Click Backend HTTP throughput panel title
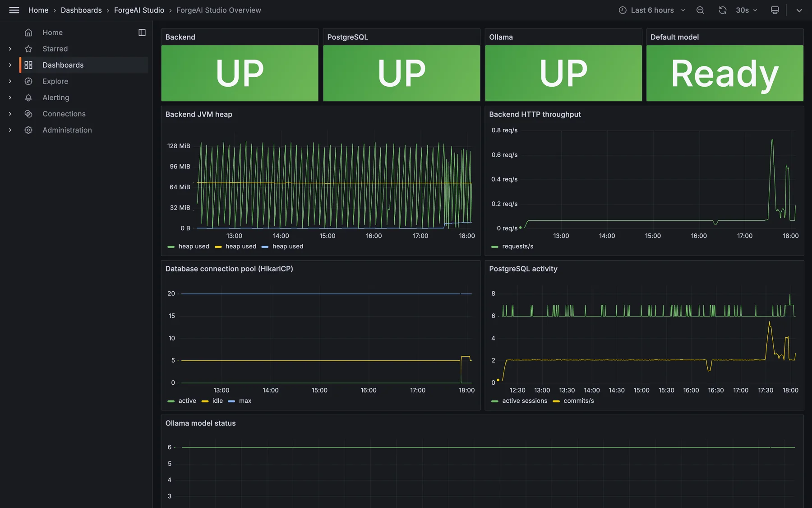The width and height of the screenshot is (812, 508). (535, 114)
